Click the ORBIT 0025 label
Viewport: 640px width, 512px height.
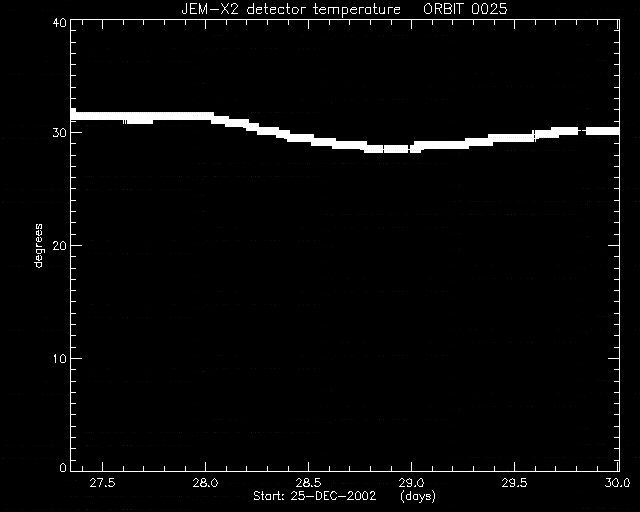click(x=465, y=9)
